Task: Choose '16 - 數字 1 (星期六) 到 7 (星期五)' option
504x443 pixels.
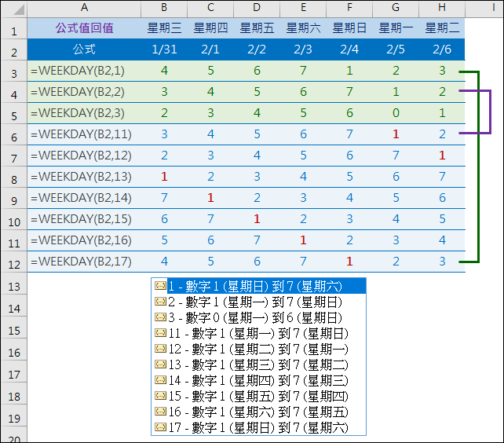Action: coord(259,412)
